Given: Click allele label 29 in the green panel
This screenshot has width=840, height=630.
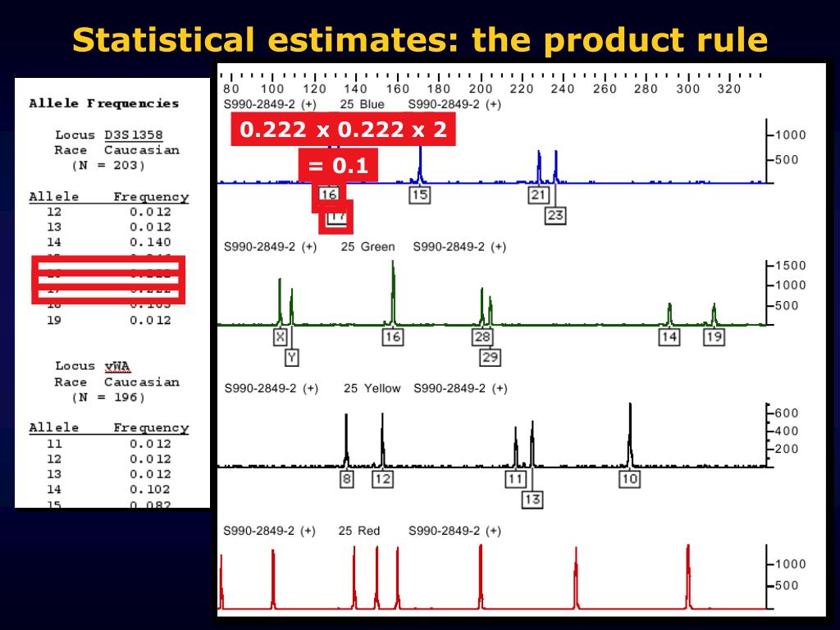Looking at the screenshot, I should tap(491, 358).
